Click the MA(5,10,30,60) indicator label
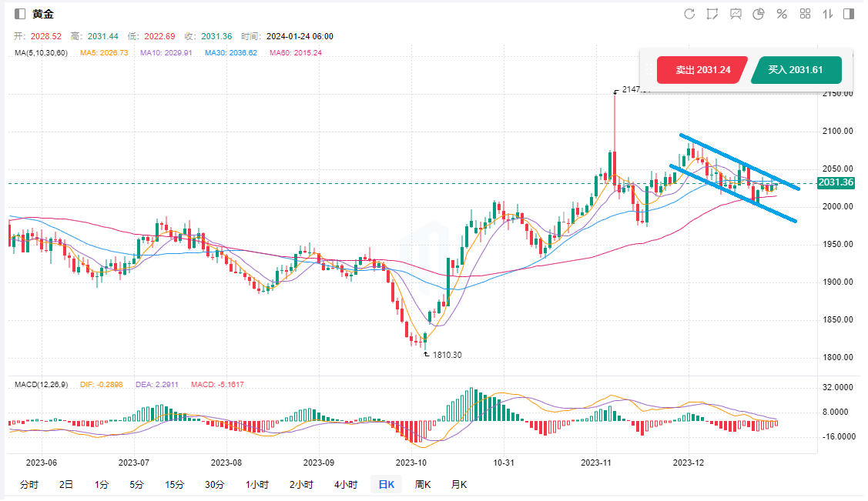Viewport: 868px width, 501px height. tap(41, 52)
